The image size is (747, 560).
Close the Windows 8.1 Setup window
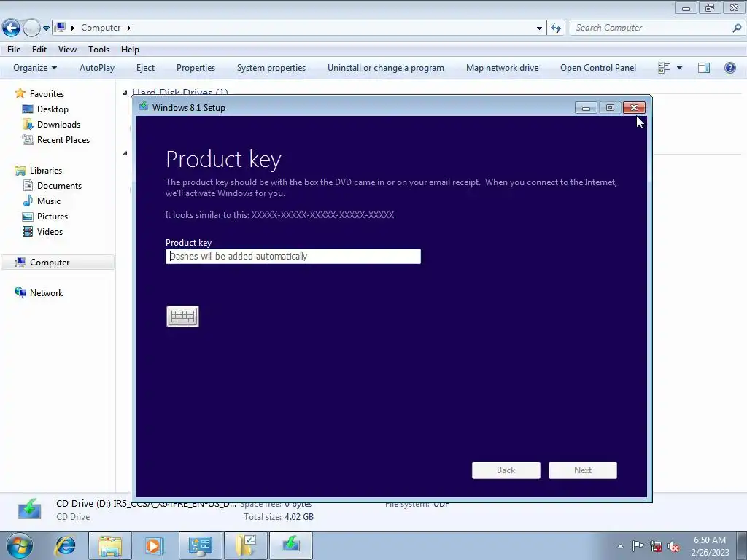[634, 108]
